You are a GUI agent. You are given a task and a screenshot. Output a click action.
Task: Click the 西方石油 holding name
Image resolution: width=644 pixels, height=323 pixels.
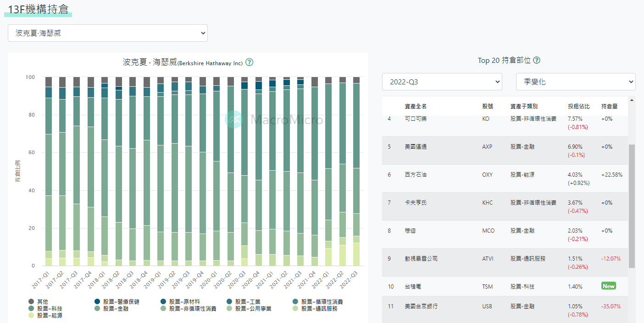416,175
